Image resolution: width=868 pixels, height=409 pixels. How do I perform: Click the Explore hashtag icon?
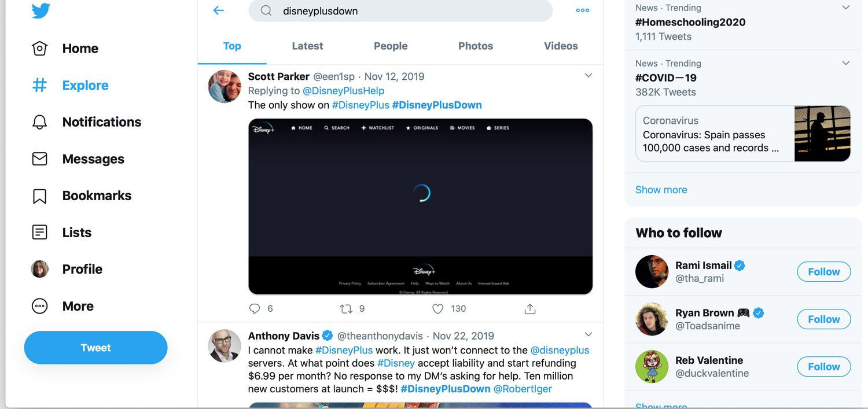pos(39,85)
